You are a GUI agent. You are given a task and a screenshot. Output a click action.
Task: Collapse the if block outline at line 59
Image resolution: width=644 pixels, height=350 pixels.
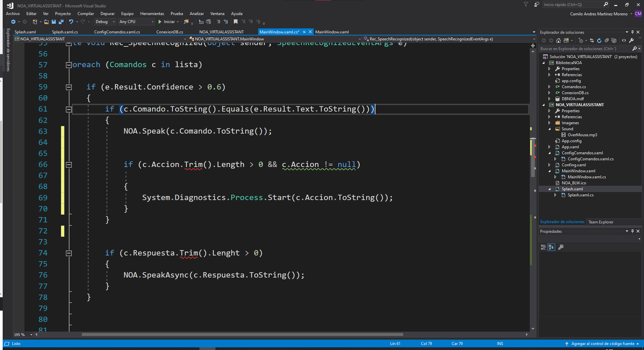tap(69, 87)
